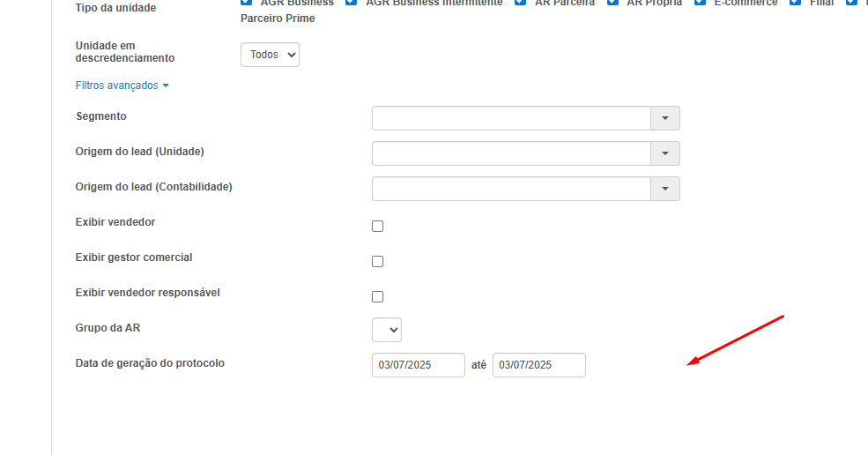Image resolution: width=868 pixels, height=455 pixels.
Task: Uncheck the E-commerce unit type
Action: pos(700,3)
